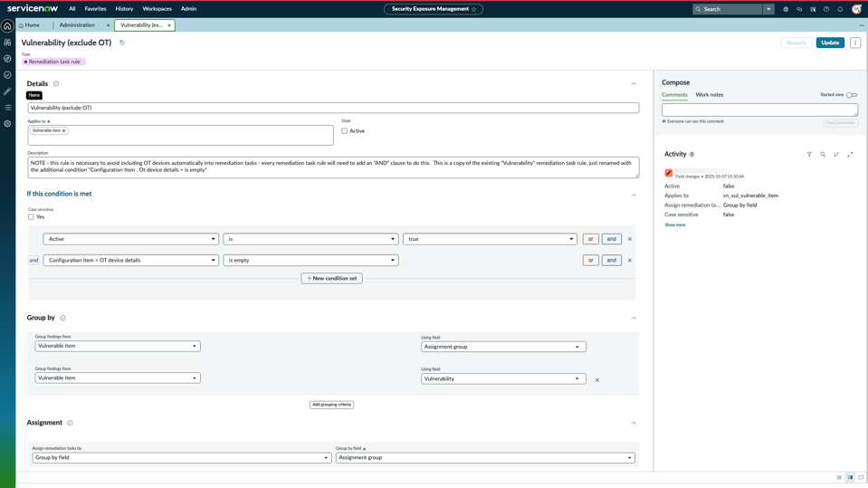868x488 pixels.
Task: Open the 'is empty' operator dropdown
Action: click(x=310, y=261)
